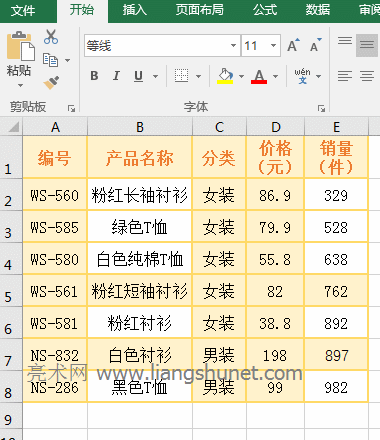380x440 pixels.
Task: Open font settings dialog launcher
Action: (x=321, y=108)
